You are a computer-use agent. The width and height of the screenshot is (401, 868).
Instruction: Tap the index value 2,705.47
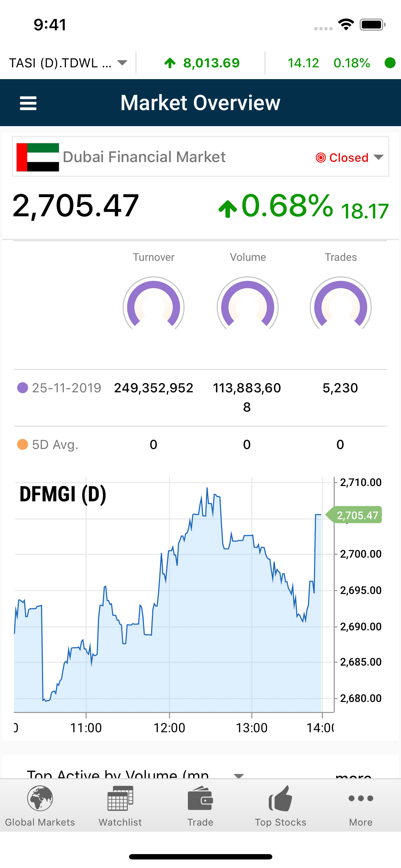click(76, 206)
